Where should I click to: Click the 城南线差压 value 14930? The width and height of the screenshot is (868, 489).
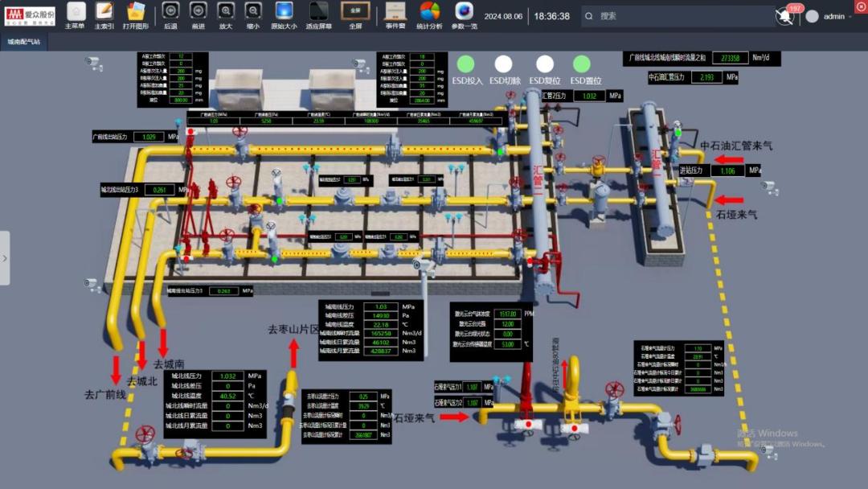click(x=381, y=315)
